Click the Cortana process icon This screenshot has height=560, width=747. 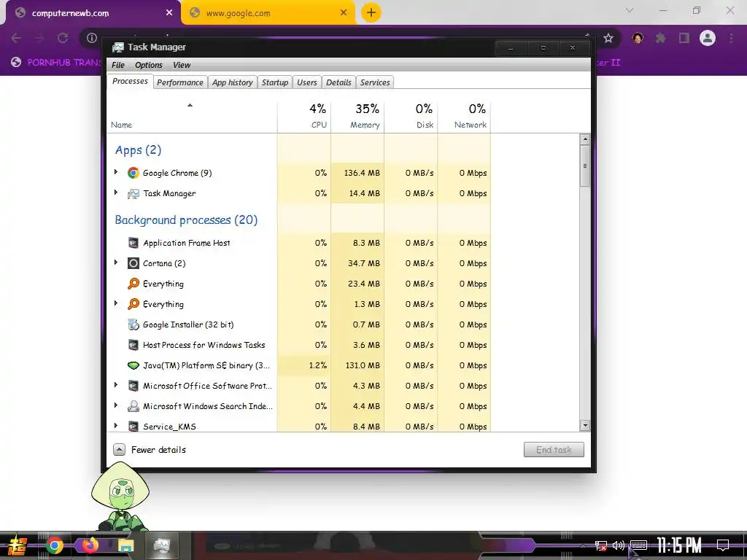click(x=133, y=263)
